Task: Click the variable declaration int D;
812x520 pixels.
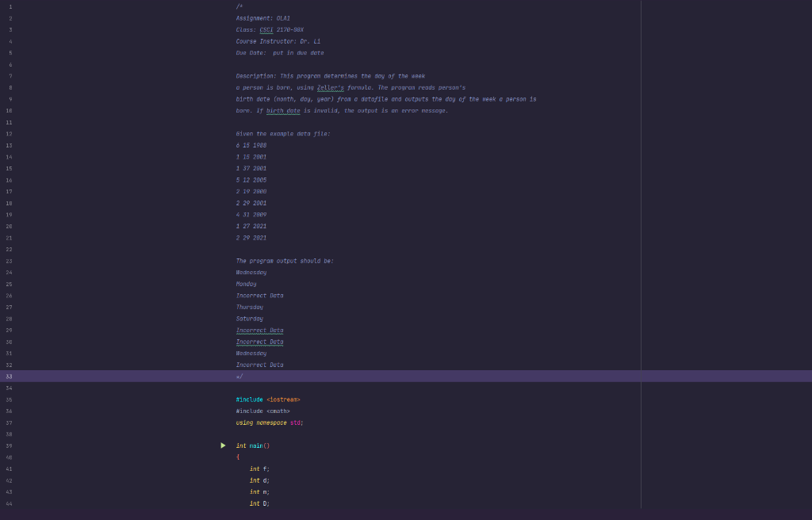Action: click(259, 503)
